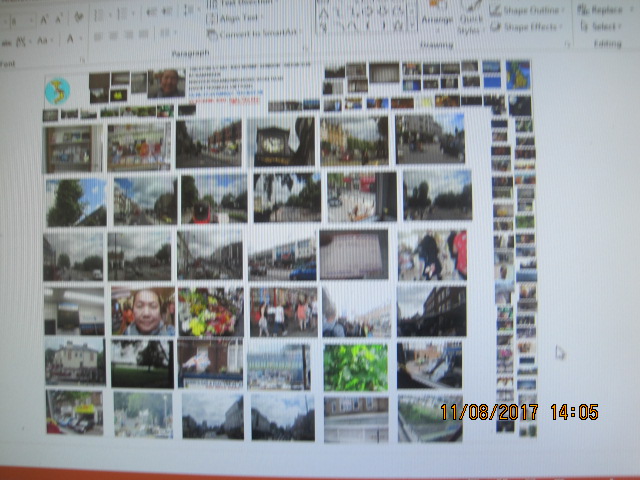
Task: Select the blue map image top right
Action: [x=518, y=75]
